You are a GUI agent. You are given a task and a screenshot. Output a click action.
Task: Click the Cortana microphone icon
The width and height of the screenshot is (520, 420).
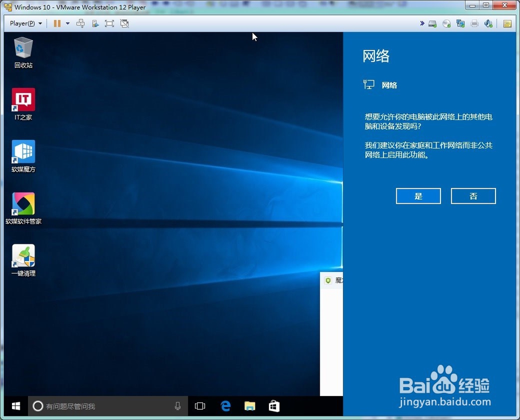pyautogui.click(x=178, y=406)
